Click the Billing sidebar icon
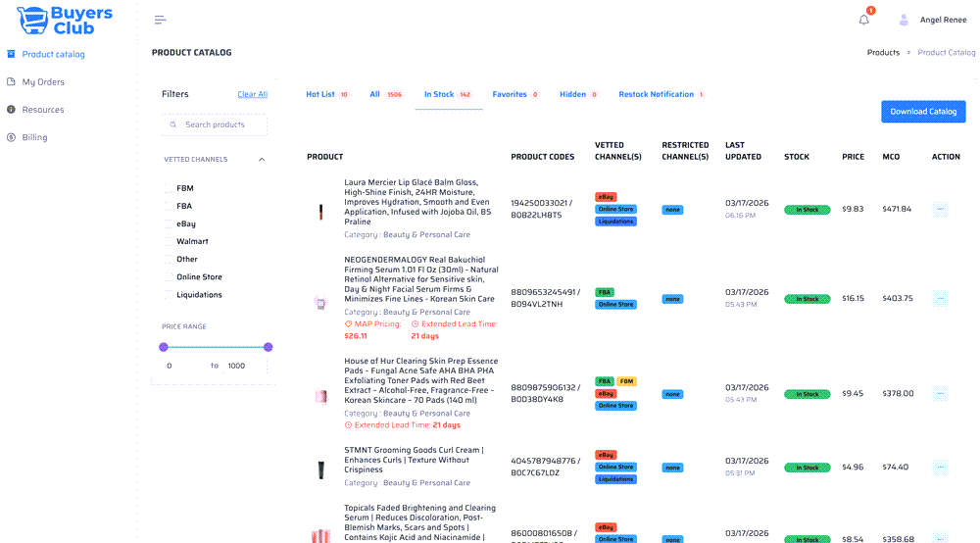This screenshot has width=980, height=543. 11,137
